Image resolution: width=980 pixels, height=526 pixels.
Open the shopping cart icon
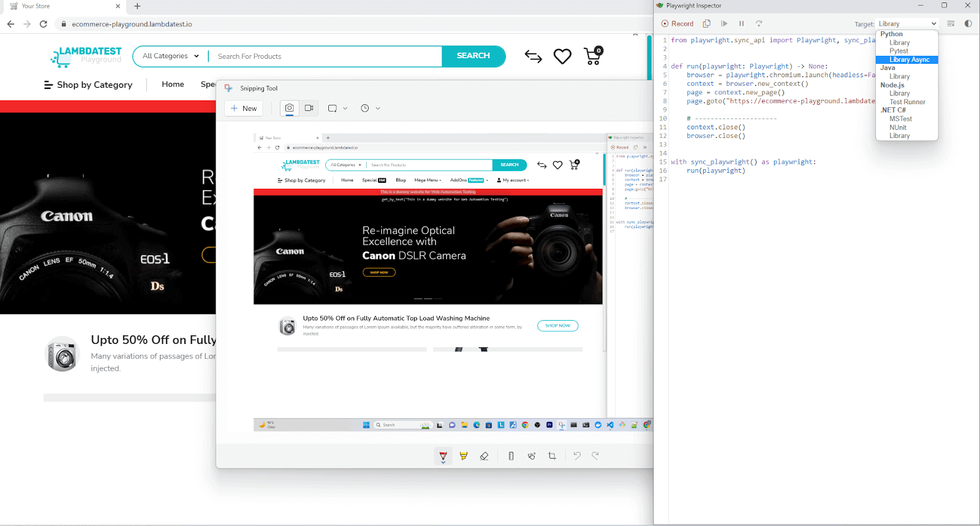[593, 56]
